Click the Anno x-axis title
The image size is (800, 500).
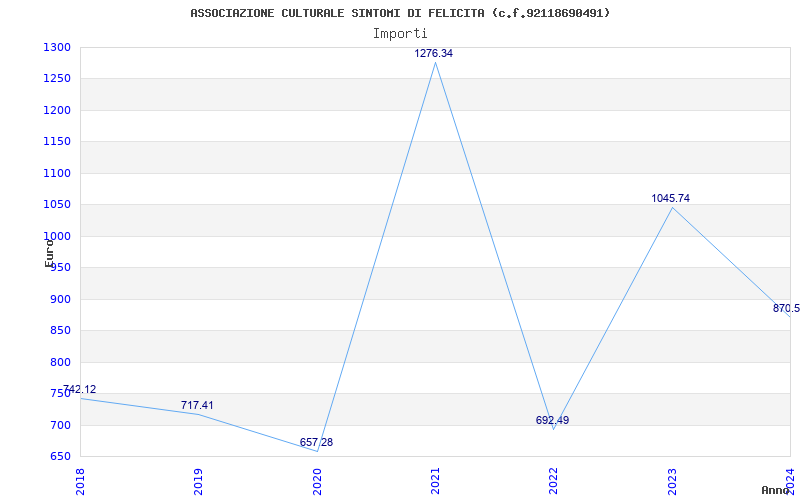(775, 490)
